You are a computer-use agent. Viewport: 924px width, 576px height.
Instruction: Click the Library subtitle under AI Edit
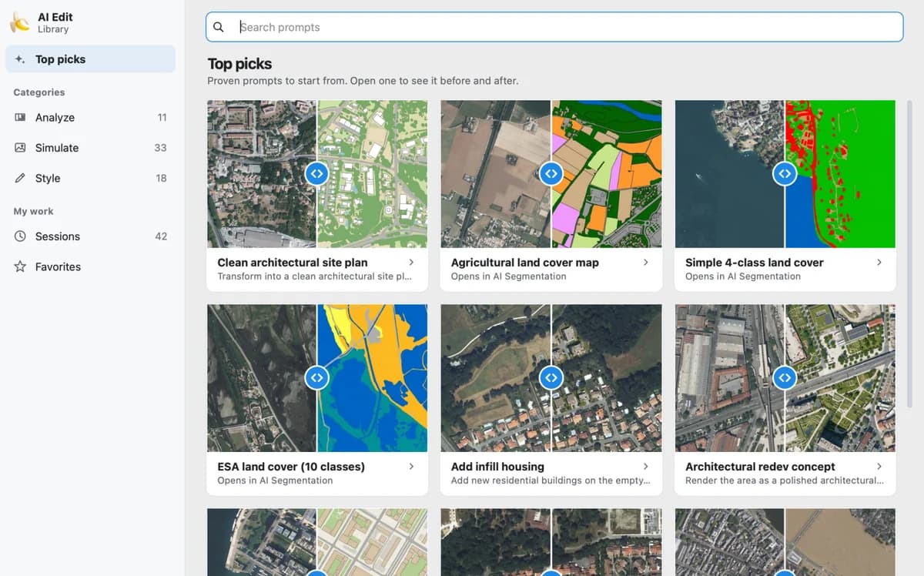[53, 29]
